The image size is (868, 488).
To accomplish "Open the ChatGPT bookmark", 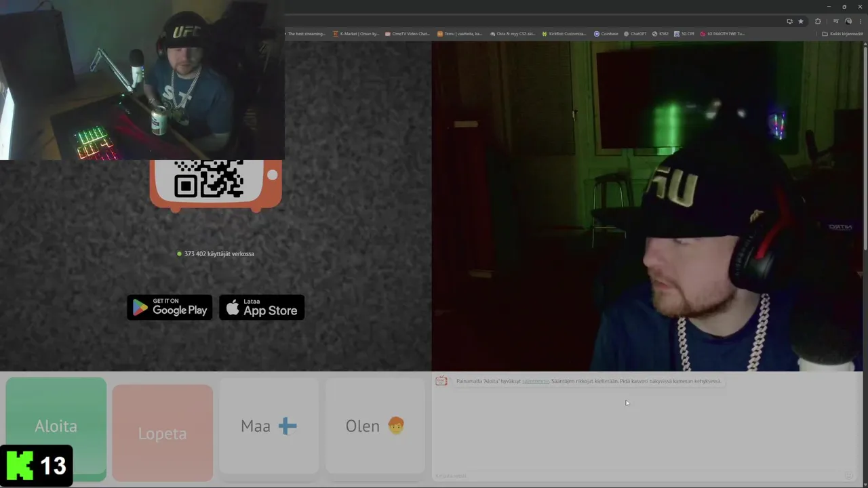I will 635,34.
